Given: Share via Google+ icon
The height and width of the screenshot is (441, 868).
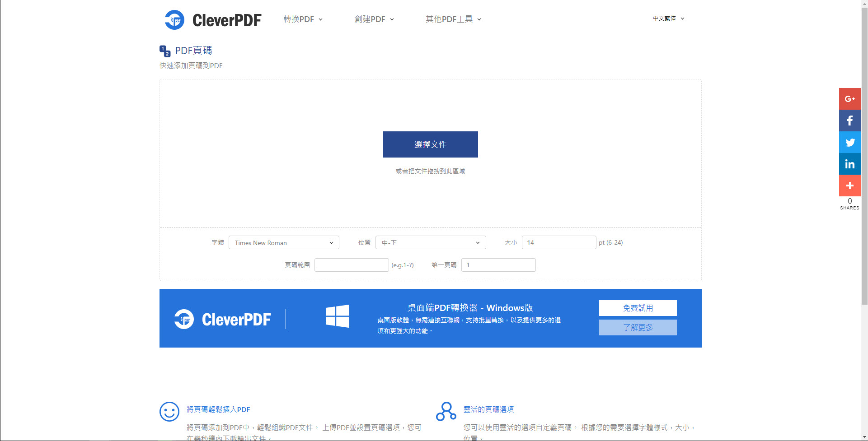Looking at the screenshot, I should (850, 99).
